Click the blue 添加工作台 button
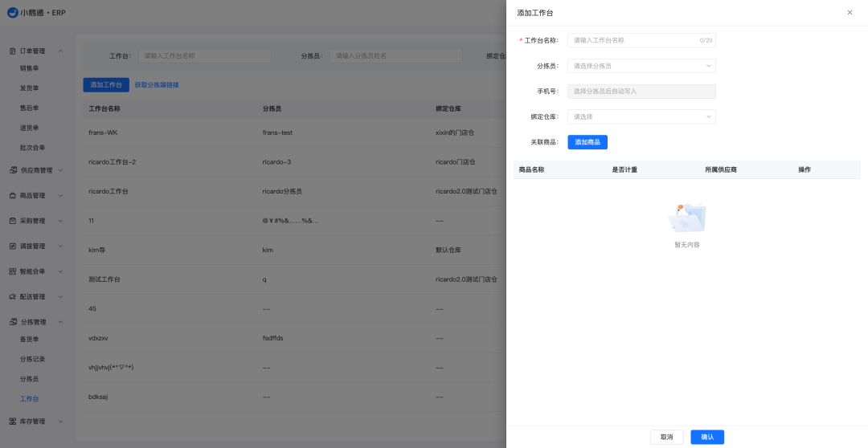Viewport: 868px width, 448px height. [106, 84]
